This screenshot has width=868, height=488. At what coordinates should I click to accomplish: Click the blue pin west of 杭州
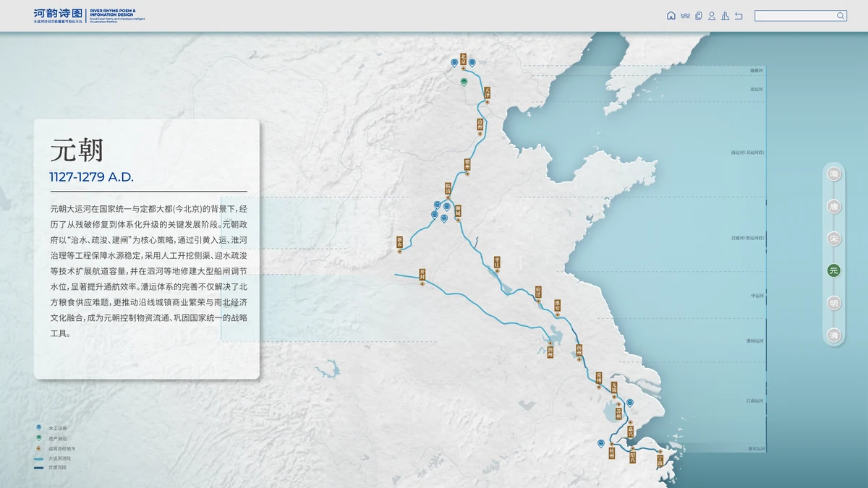point(601,443)
